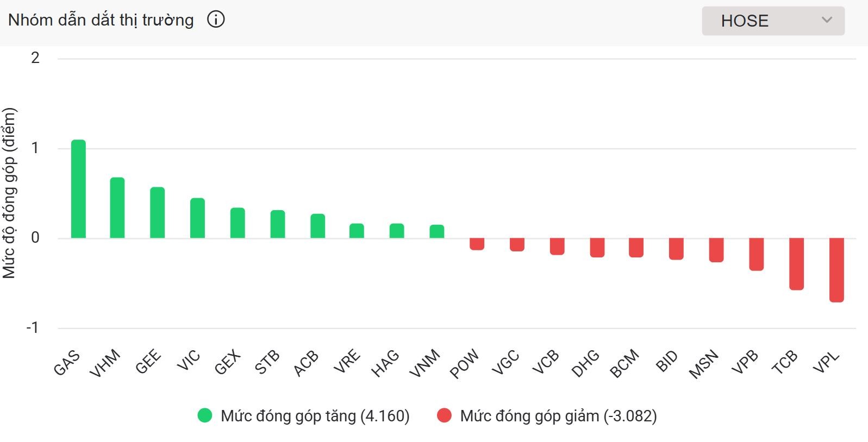Select the VPL red bar
Viewport: 868px width, 442px height.
tap(836, 269)
